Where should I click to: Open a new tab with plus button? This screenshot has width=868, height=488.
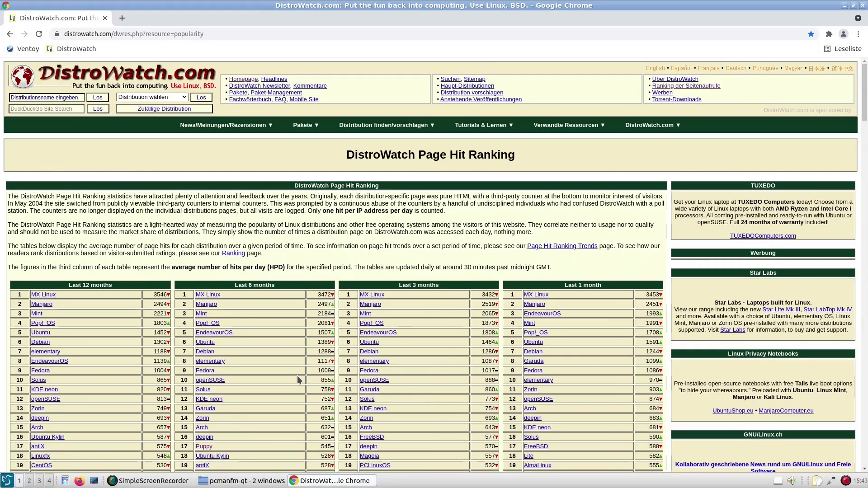122,18
